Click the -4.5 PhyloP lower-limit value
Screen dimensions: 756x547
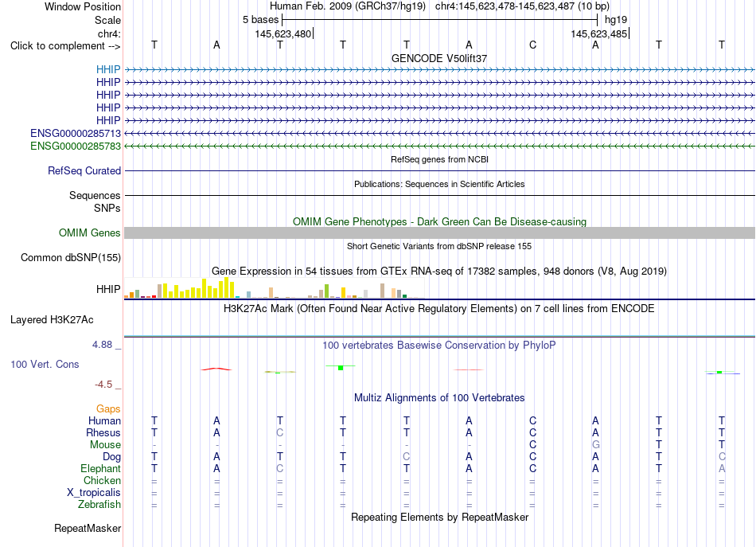103,385
